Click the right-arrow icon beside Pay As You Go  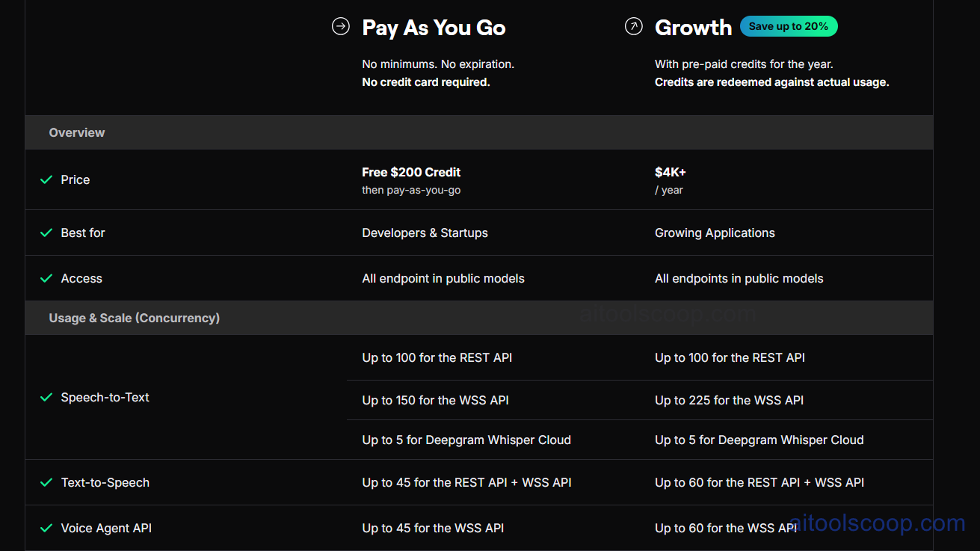click(341, 25)
